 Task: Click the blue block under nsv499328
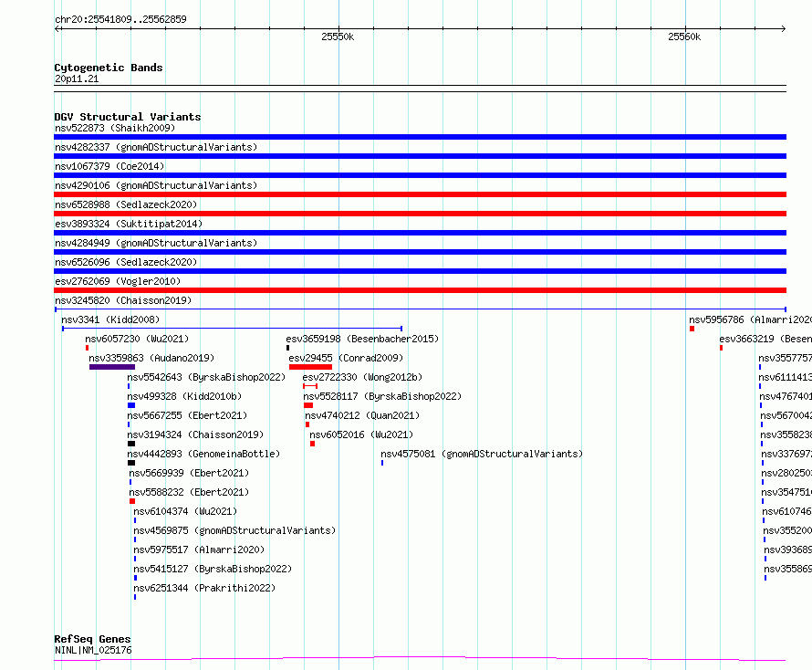(x=131, y=405)
